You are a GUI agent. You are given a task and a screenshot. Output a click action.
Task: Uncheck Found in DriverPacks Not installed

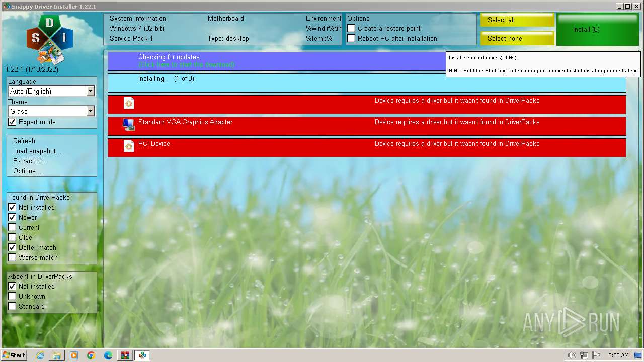(x=12, y=208)
